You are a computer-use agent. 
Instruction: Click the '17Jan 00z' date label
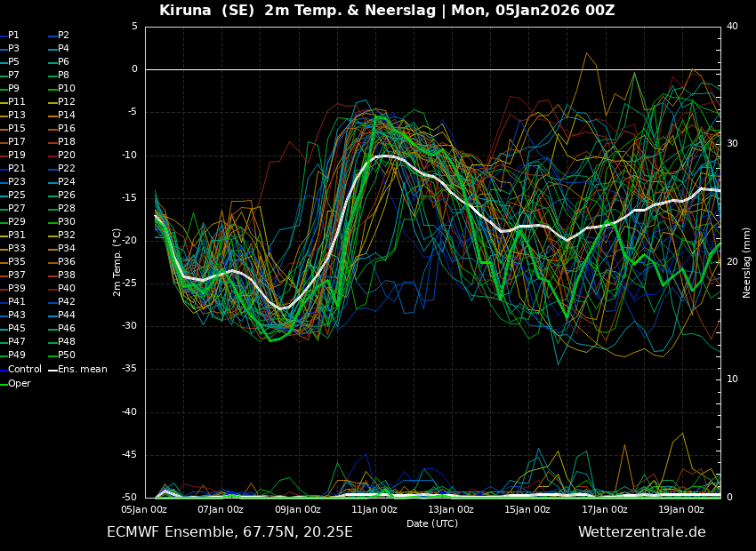click(605, 509)
